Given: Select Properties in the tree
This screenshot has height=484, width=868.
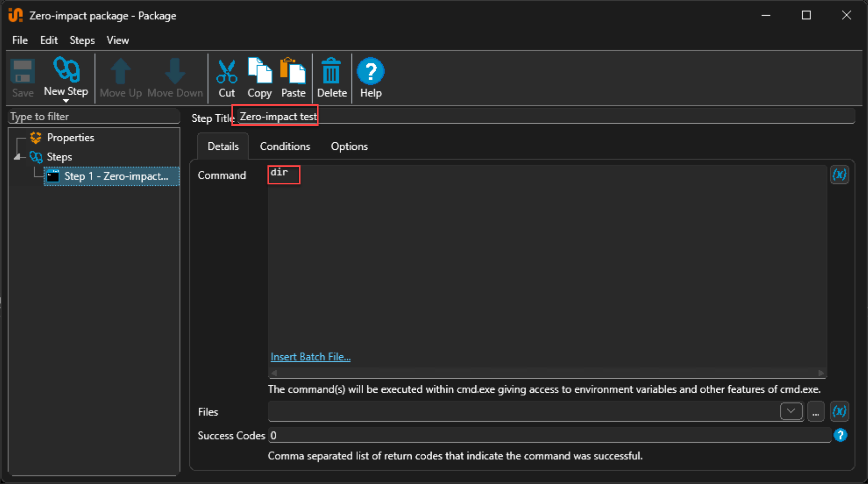Looking at the screenshot, I should pos(71,137).
